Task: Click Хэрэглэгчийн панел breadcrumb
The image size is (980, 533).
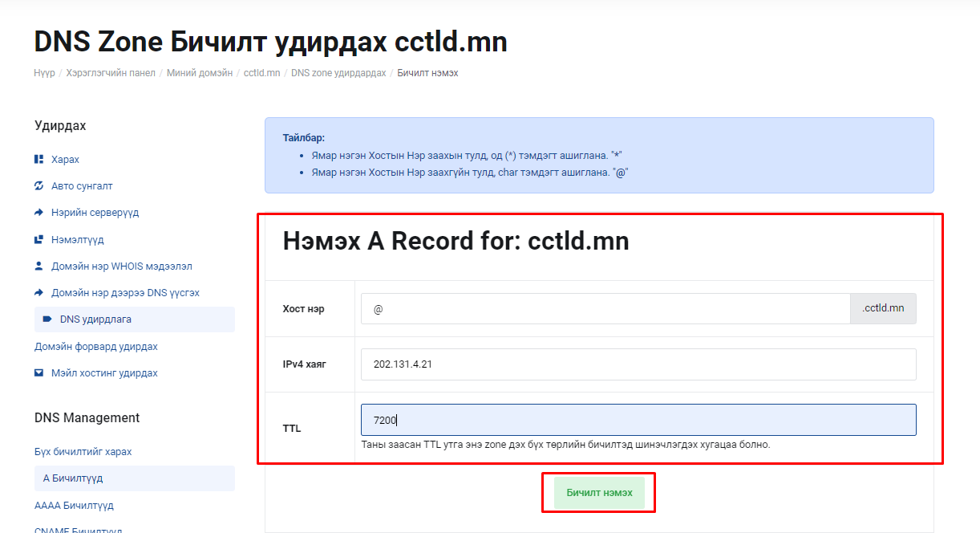Action: click(x=111, y=73)
